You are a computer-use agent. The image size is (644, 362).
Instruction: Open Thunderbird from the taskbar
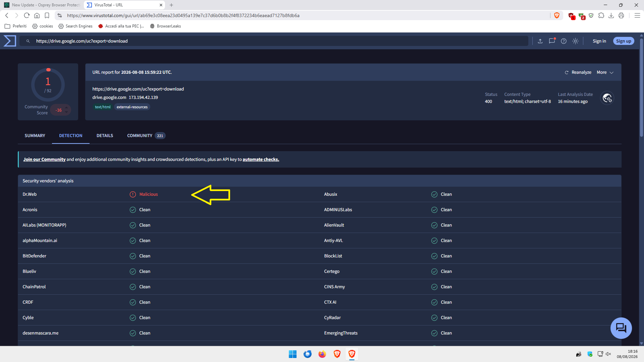(x=307, y=354)
